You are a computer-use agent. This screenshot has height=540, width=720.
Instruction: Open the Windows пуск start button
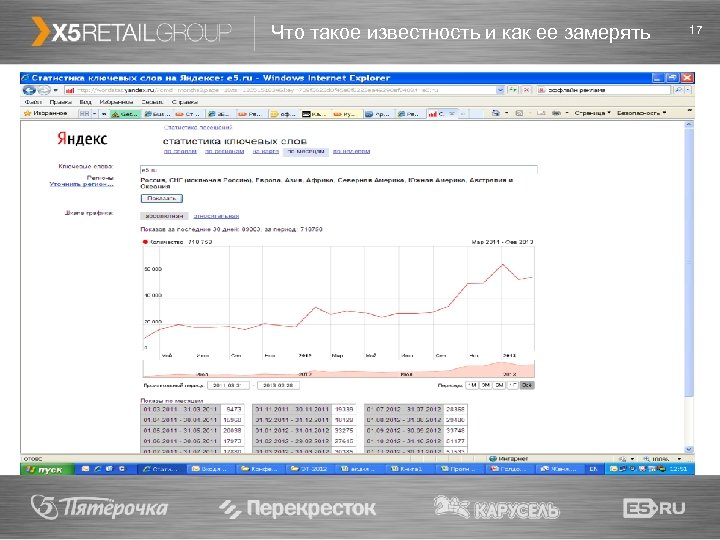tap(47, 469)
